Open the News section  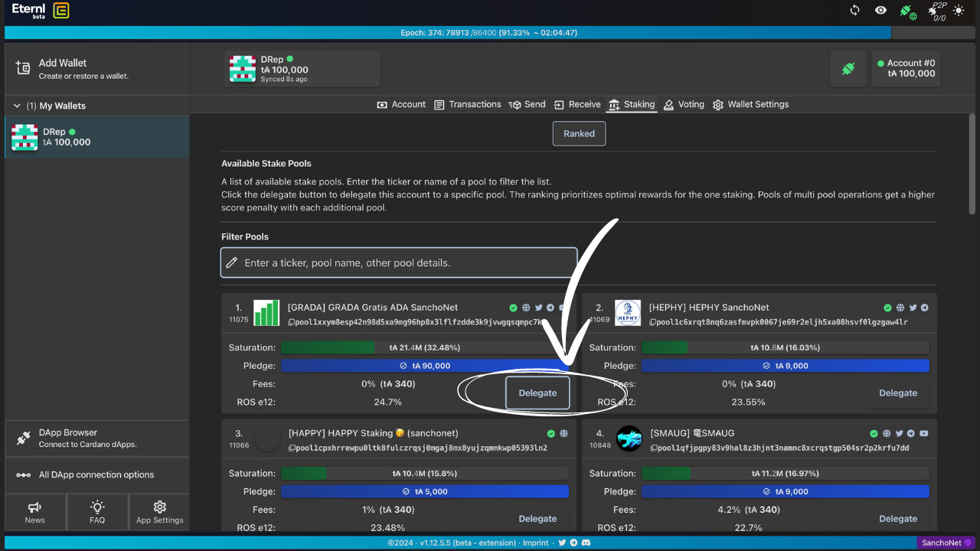click(x=35, y=512)
